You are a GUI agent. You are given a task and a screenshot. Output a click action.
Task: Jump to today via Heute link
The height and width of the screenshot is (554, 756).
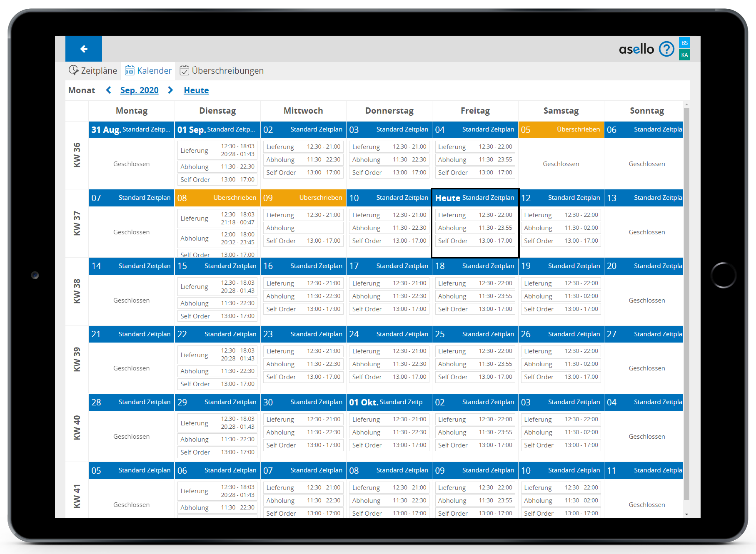tap(196, 90)
